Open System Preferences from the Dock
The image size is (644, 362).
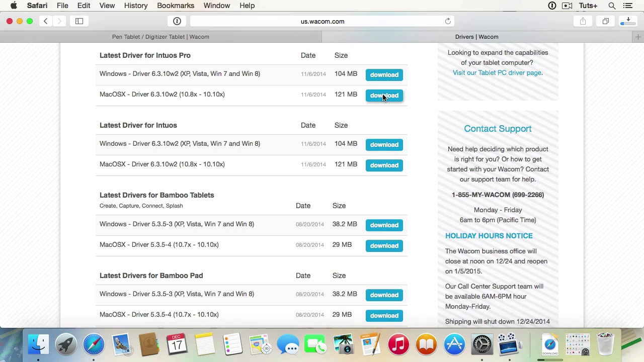tap(481, 344)
